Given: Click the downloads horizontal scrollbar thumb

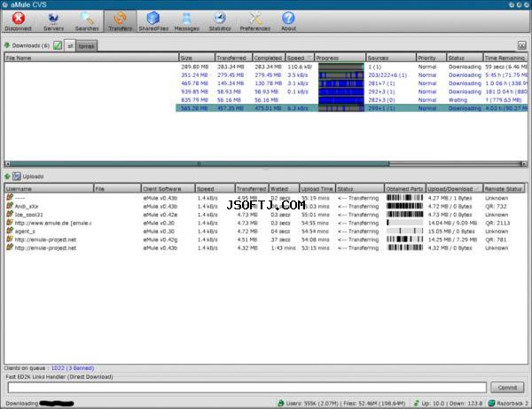Looking at the screenshot, I should click(199, 164).
